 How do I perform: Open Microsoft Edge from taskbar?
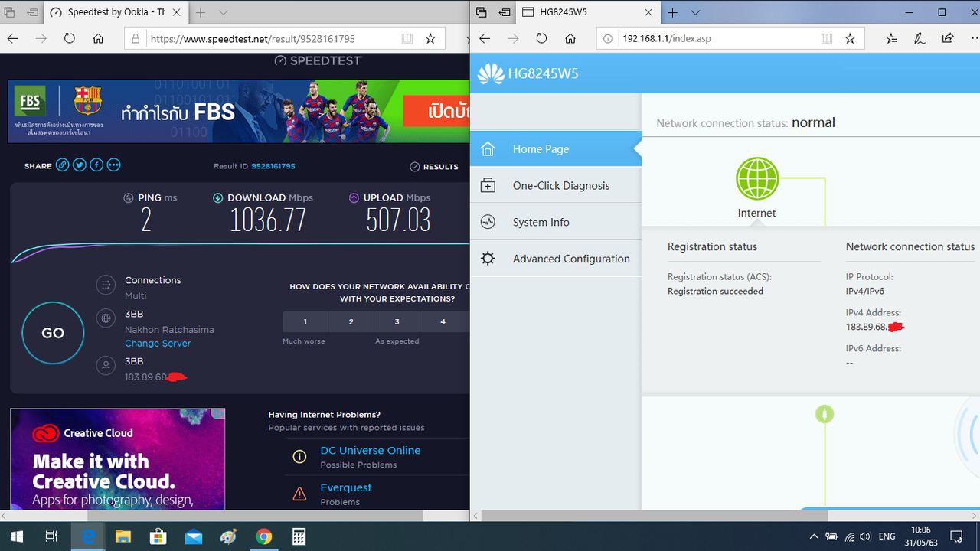[x=88, y=536]
